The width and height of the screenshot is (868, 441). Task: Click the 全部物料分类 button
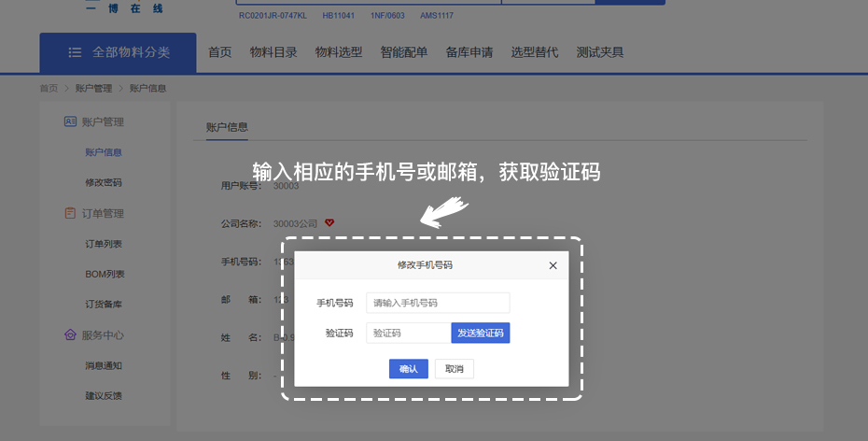click(118, 52)
